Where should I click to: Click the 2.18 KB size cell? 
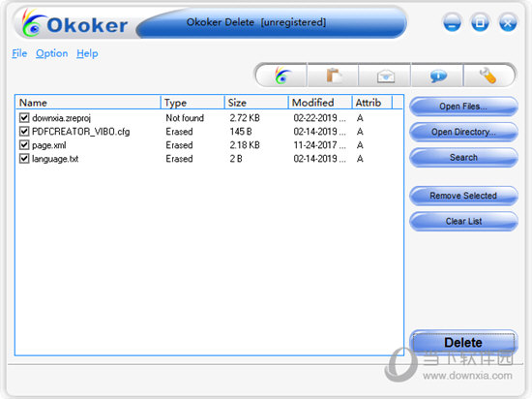coord(245,145)
